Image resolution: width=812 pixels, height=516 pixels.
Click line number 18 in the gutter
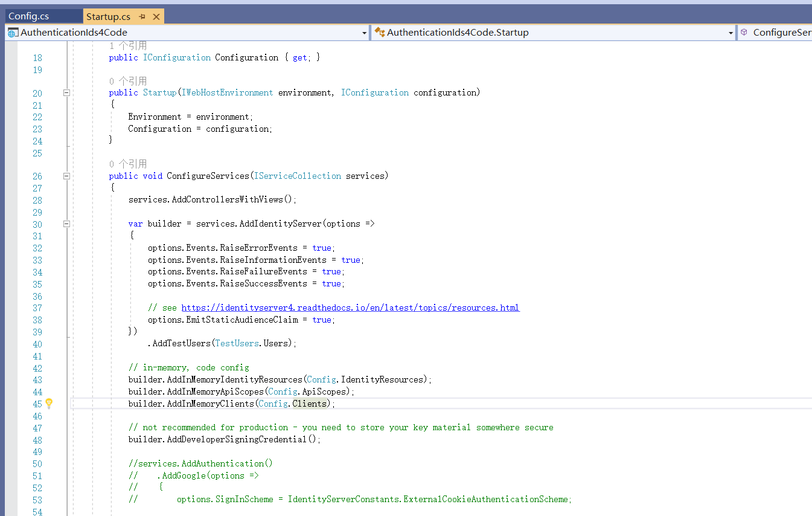37,58
